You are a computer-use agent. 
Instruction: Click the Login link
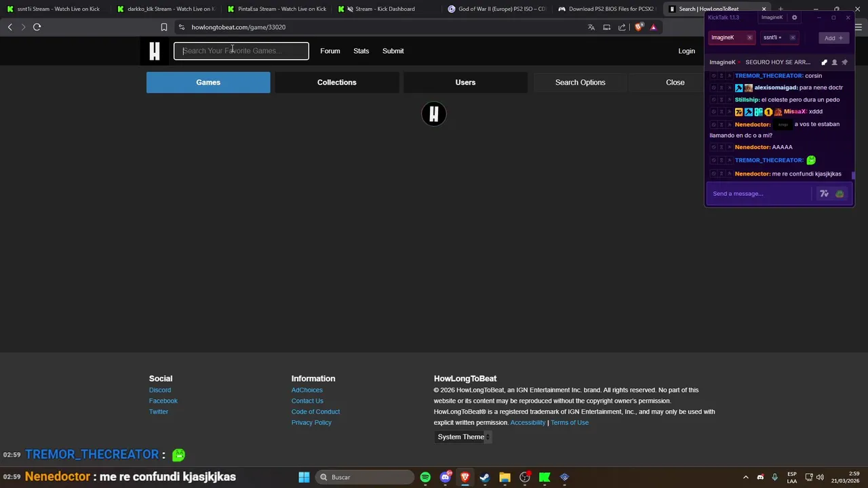(x=686, y=51)
